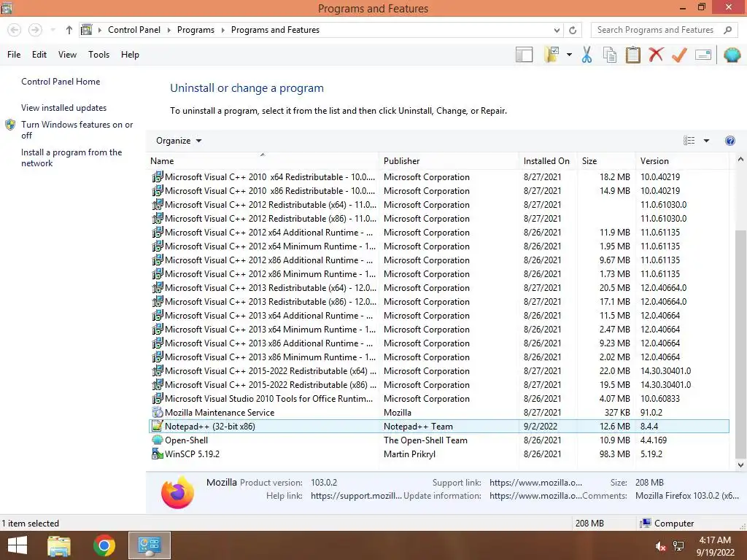Click the Notepad++ program icon in list
Viewport: 747px width, 560px height.
click(158, 426)
